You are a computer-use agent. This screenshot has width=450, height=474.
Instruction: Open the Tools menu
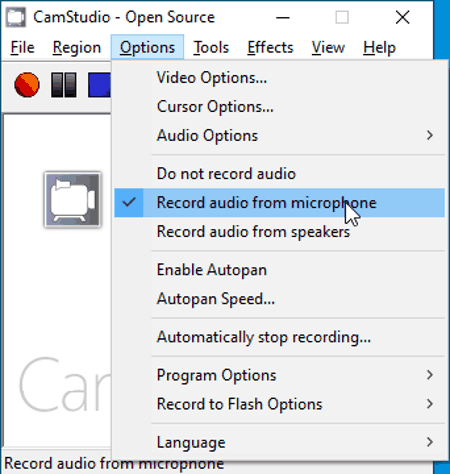(211, 47)
